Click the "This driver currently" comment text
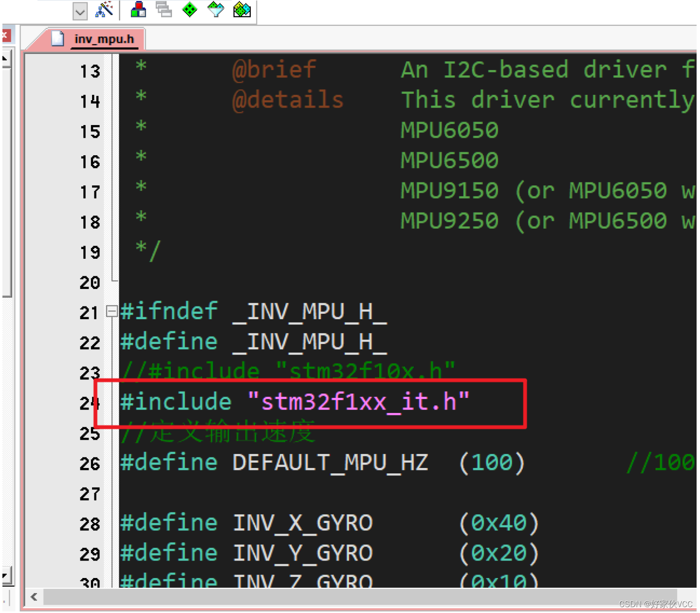Image resolution: width=700 pixels, height=613 pixels. pos(548,100)
